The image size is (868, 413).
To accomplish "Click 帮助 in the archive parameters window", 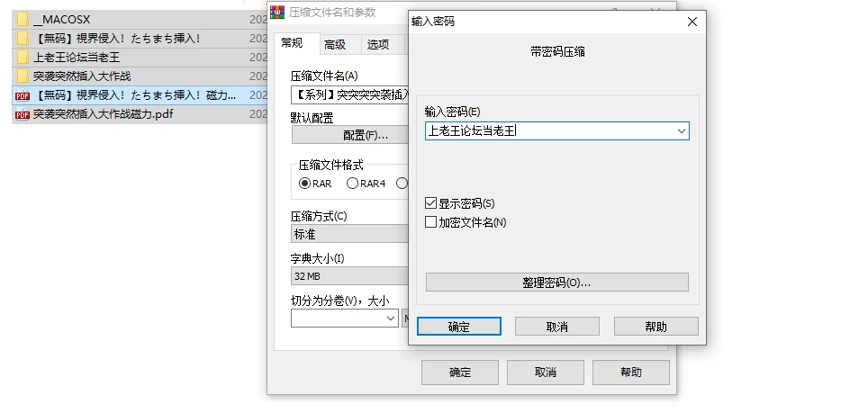I will pos(631,373).
